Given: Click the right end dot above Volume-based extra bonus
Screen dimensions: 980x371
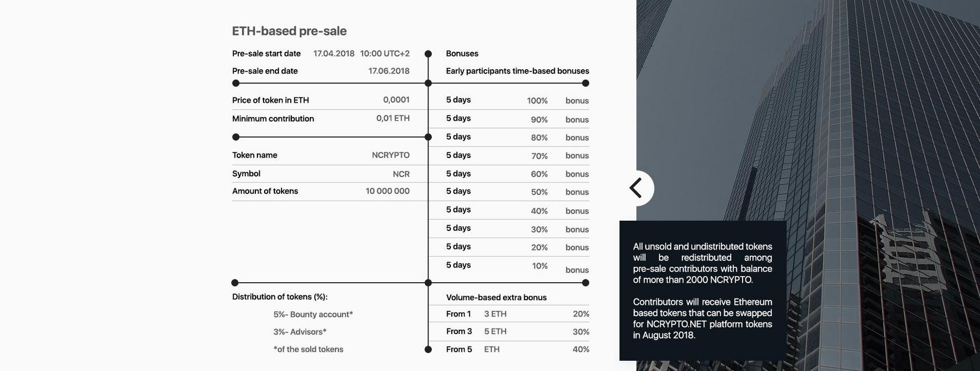Looking at the screenshot, I should coord(585,283).
